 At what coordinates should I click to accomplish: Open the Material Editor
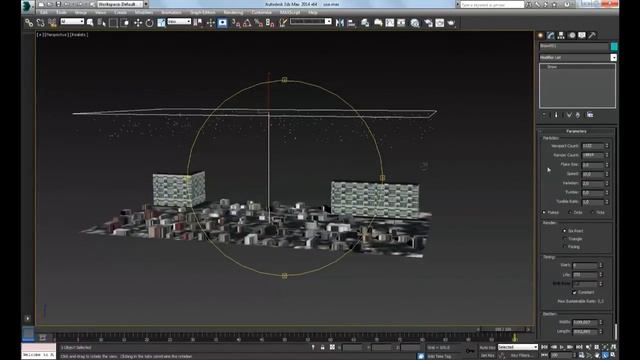415,23
